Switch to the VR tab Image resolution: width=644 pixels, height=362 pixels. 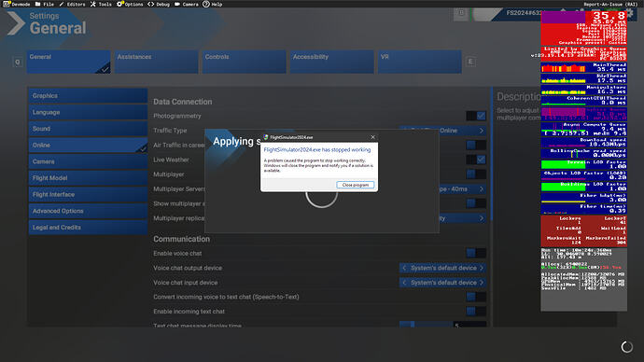point(420,62)
